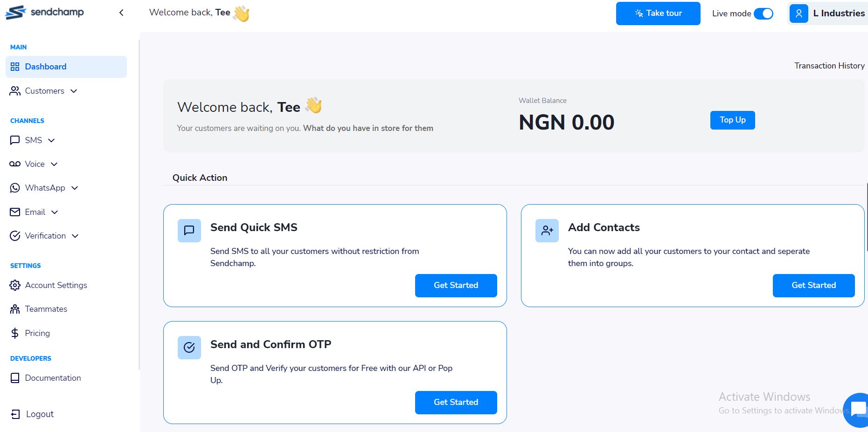Click the Account Settings gear icon
The width and height of the screenshot is (868, 432).
pos(14,285)
